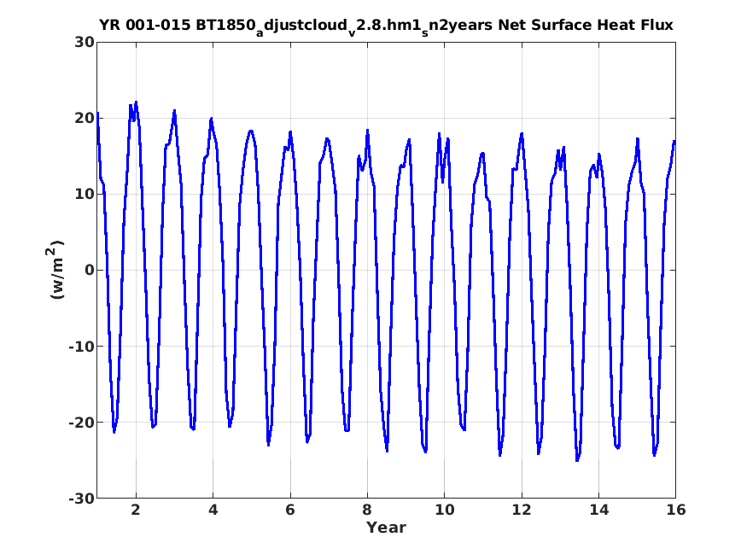The width and height of the screenshot is (747, 560).
Task: Click the '(w/m2)' y-axis label
Action: click(56, 270)
